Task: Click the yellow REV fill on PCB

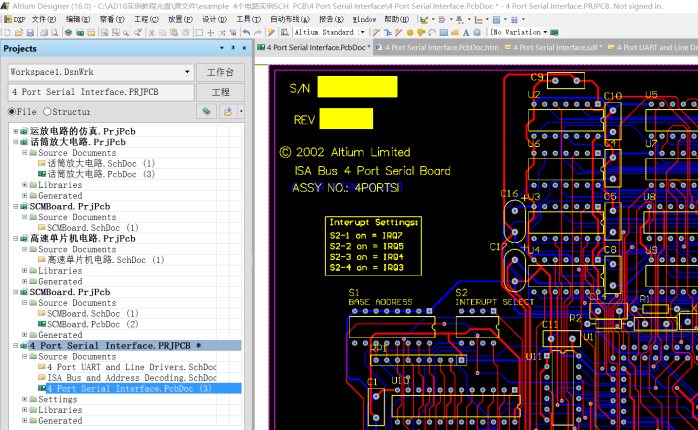Action: click(346, 119)
